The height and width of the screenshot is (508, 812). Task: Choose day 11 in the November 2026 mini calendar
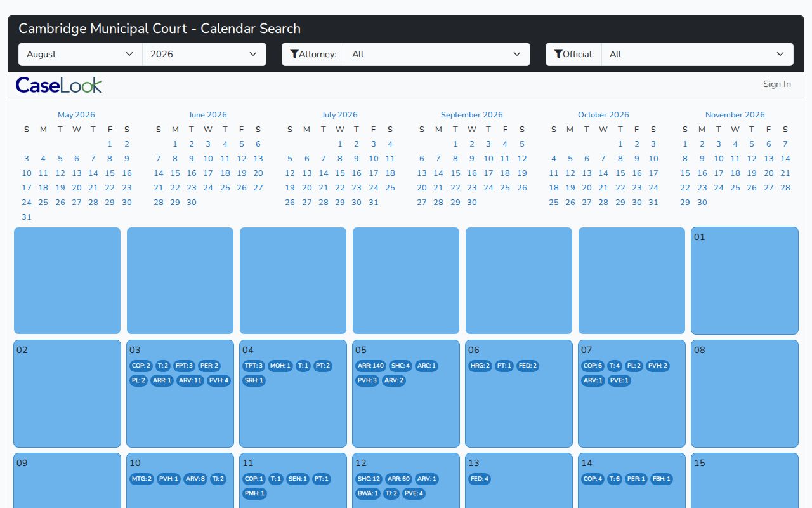click(735, 159)
